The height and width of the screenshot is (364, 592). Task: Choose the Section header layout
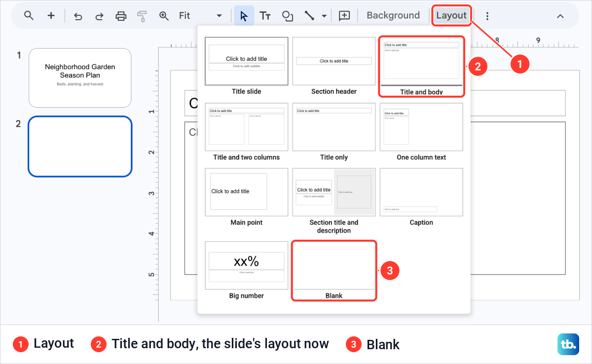pos(334,66)
